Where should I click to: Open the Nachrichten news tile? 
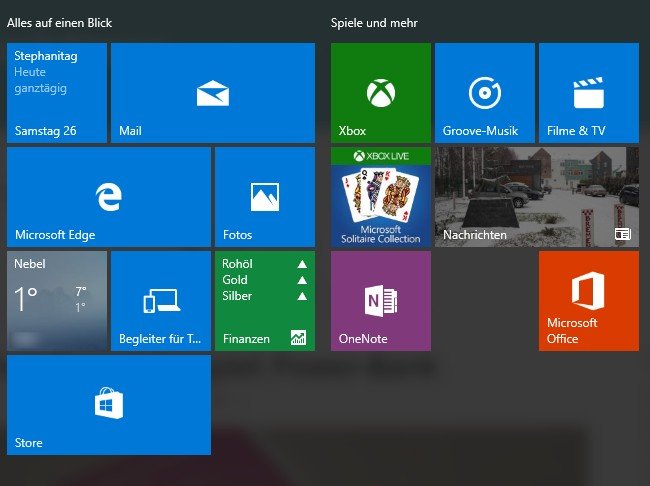[x=537, y=197]
